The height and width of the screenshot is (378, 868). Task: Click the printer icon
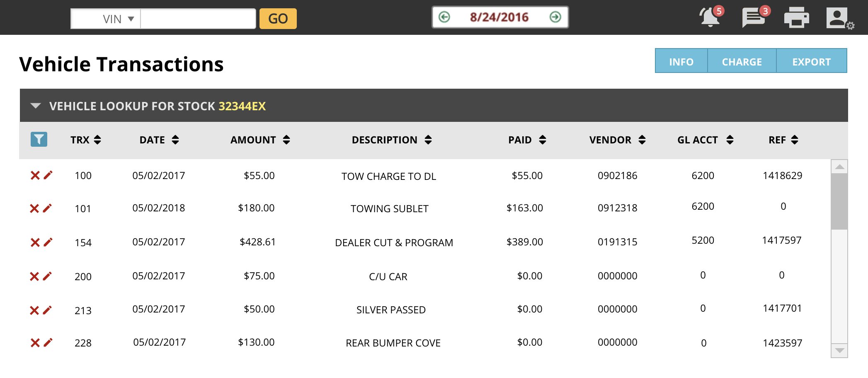[x=796, y=18]
